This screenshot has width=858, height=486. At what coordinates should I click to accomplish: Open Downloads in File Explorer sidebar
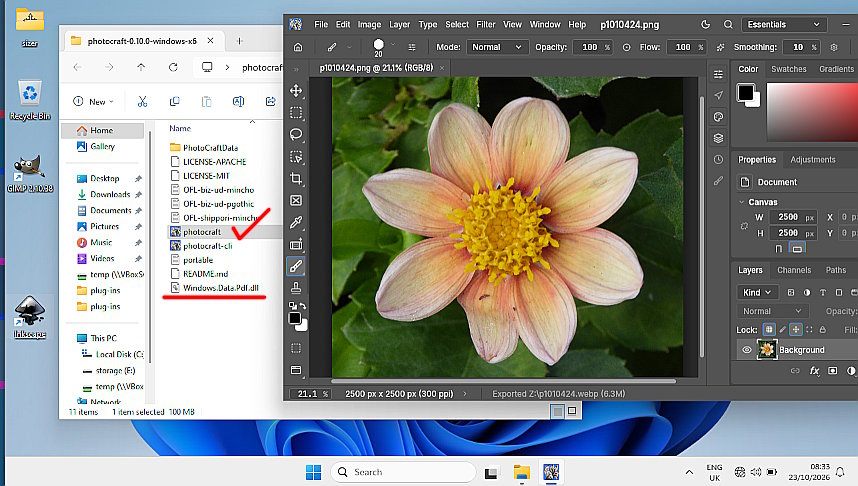tap(110, 194)
